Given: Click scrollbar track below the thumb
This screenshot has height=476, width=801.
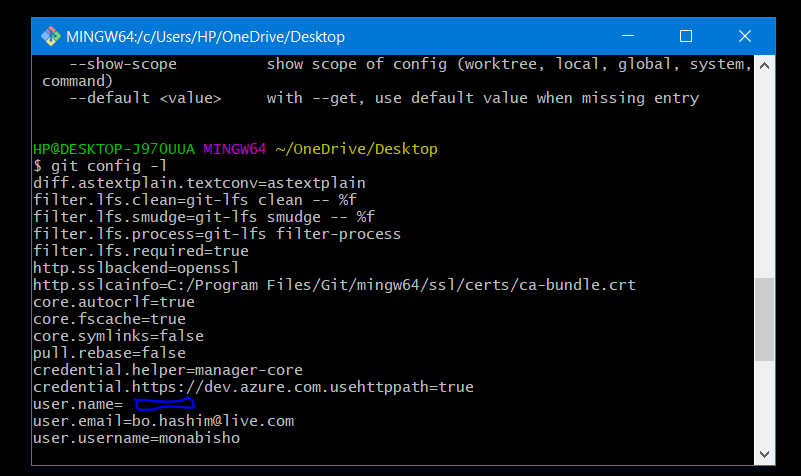Looking at the screenshot, I should click(764, 403).
